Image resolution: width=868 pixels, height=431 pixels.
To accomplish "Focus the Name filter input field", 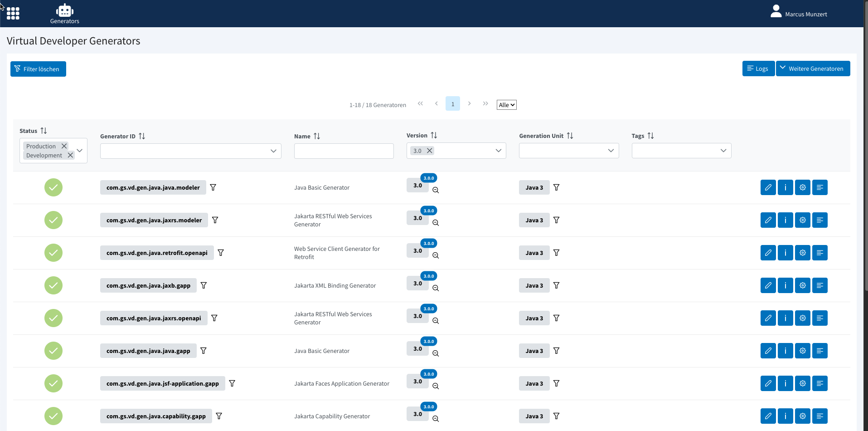I will 344,151.
